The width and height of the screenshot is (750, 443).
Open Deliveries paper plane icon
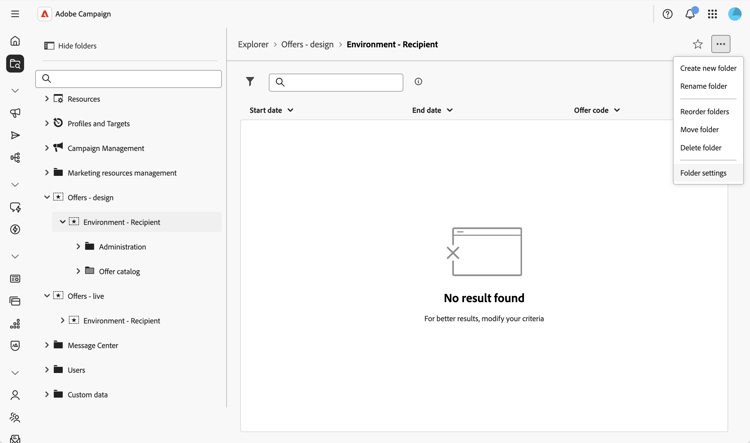[x=15, y=135]
